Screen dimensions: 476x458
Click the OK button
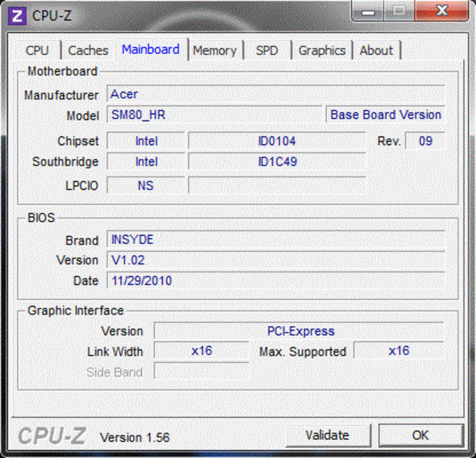[x=421, y=435]
